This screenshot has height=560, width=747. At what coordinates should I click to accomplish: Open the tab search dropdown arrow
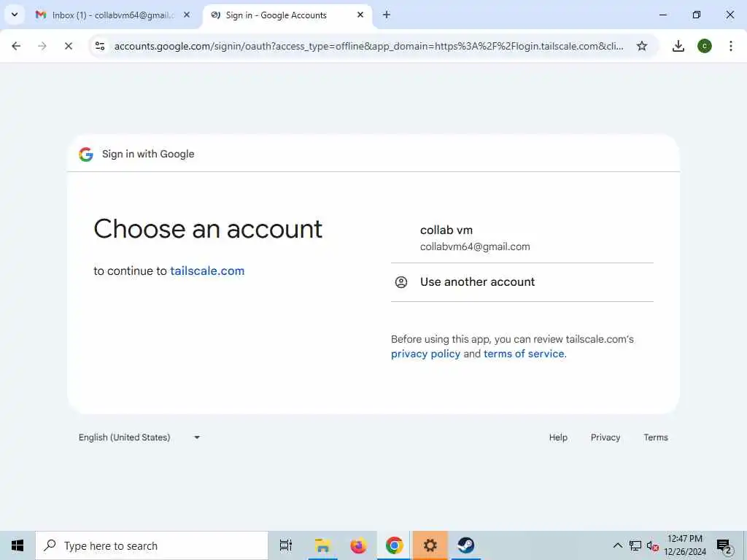point(15,15)
